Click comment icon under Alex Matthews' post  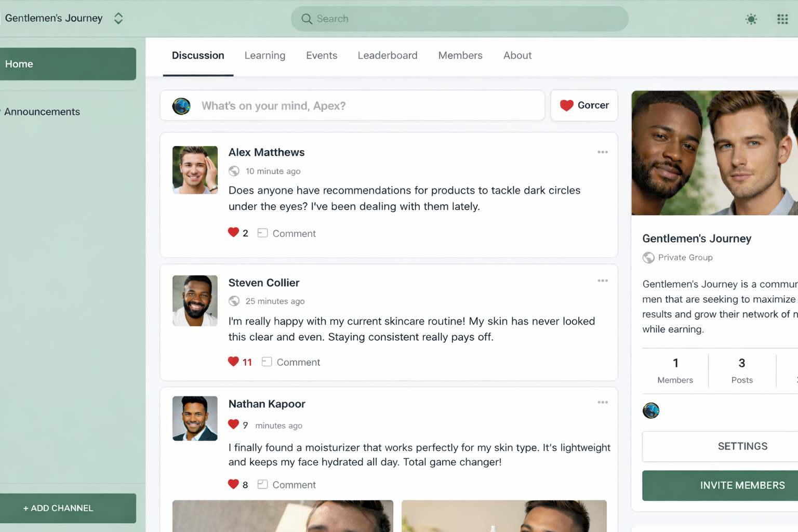point(262,233)
